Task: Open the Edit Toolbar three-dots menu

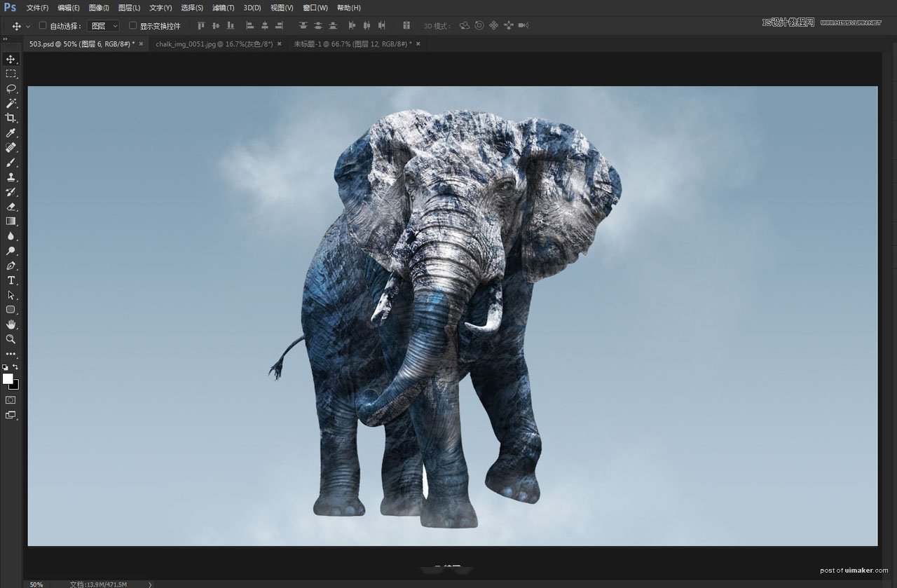Action: pos(11,354)
